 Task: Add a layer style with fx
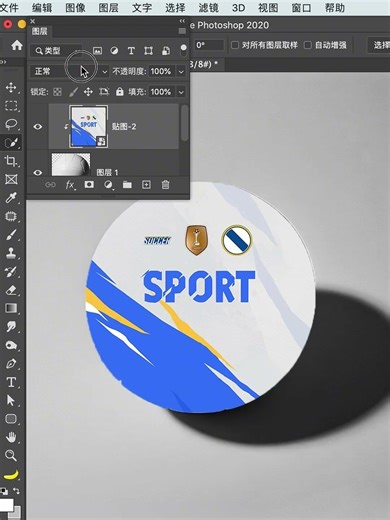[70, 185]
